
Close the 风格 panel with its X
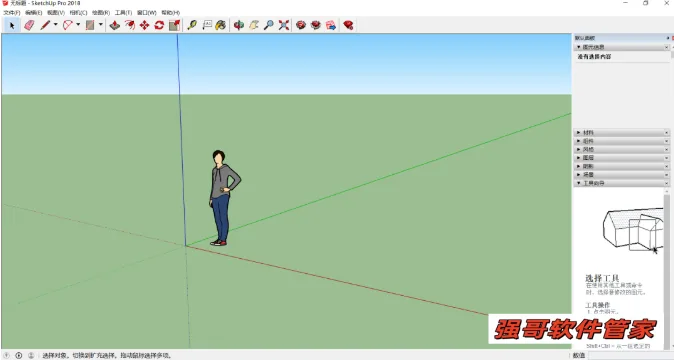click(667, 149)
